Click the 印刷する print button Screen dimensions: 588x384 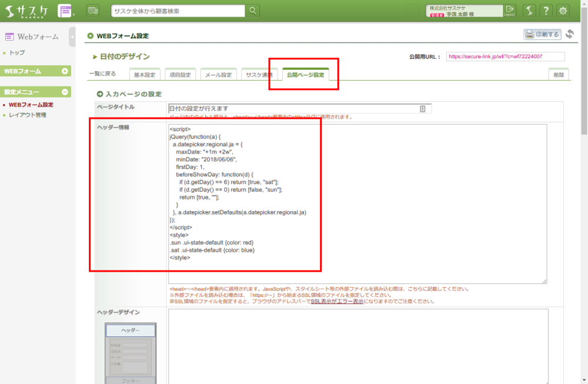pyautogui.click(x=542, y=35)
